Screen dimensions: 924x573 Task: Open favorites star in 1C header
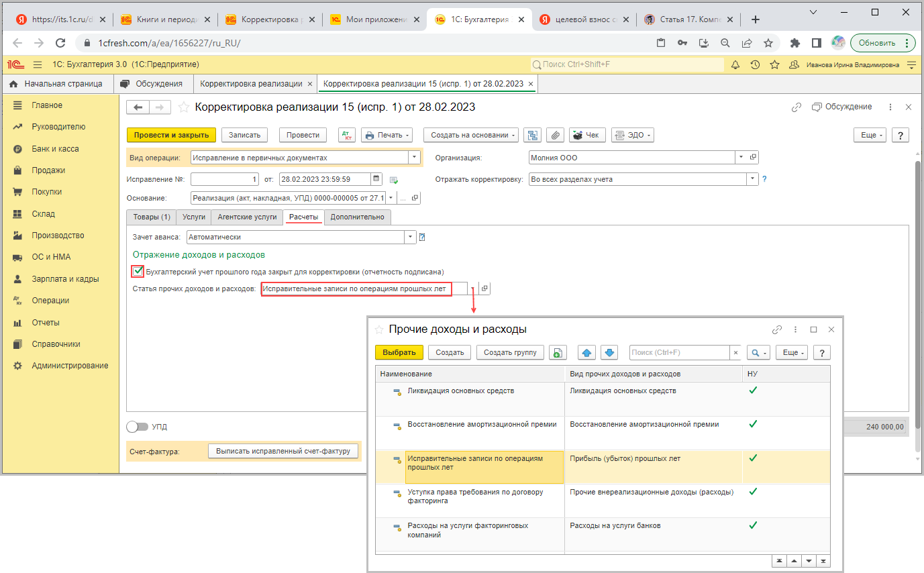point(774,64)
